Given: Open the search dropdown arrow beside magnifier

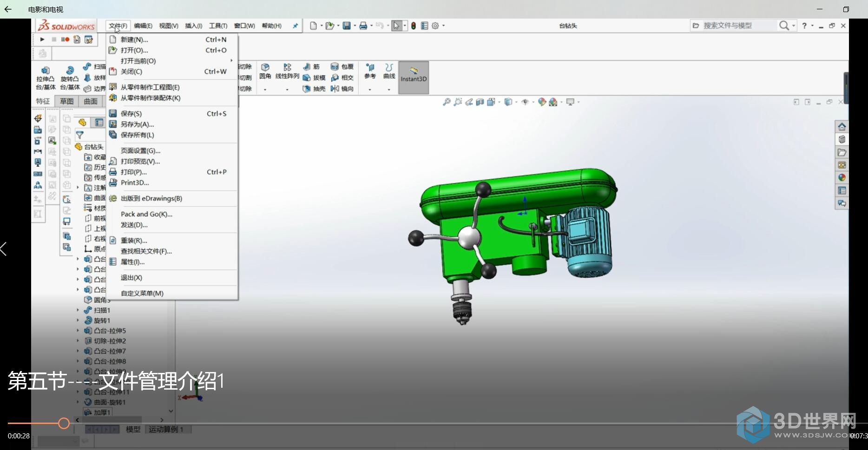Looking at the screenshot, I should pyautogui.click(x=794, y=26).
